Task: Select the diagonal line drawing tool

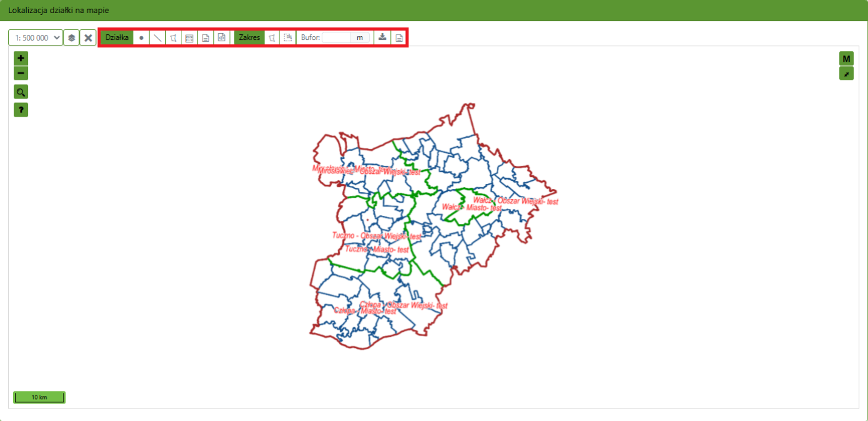Action: [x=158, y=37]
